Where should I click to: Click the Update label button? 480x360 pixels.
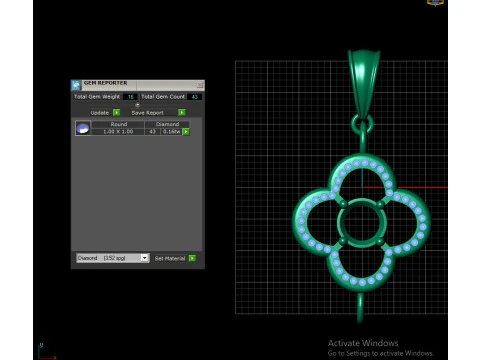click(x=100, y=113)
